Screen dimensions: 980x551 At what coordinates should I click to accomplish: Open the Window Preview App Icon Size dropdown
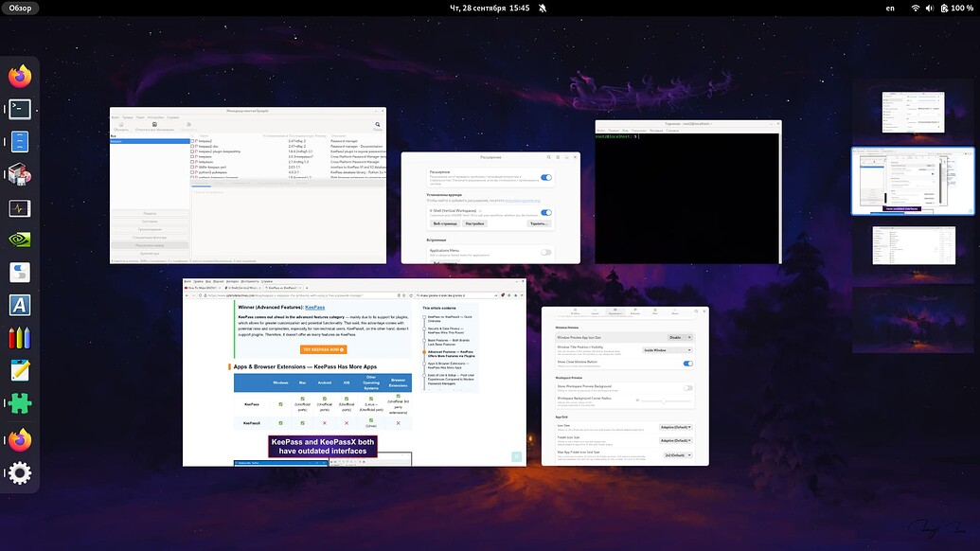point(679,337)
